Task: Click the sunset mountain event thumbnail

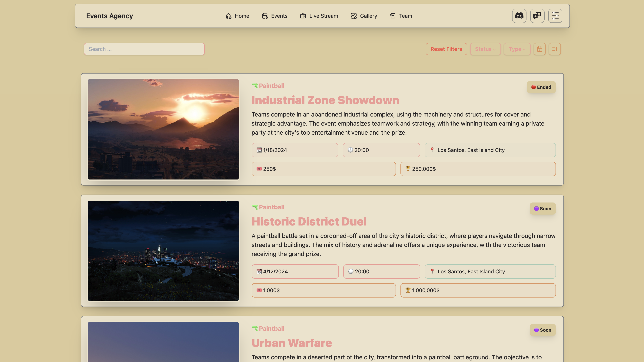Action: (163, 129)
